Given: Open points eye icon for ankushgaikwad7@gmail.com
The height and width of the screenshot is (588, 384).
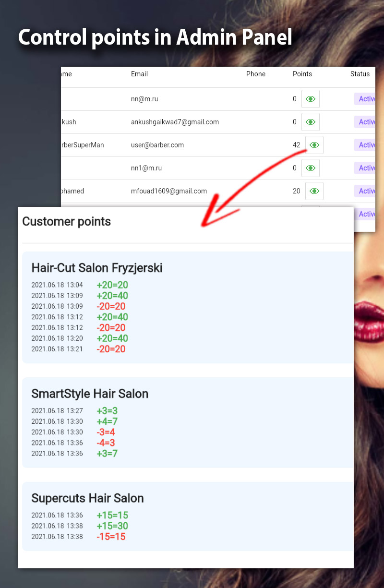Looking at the screenshot, I should tap(311, 122).
